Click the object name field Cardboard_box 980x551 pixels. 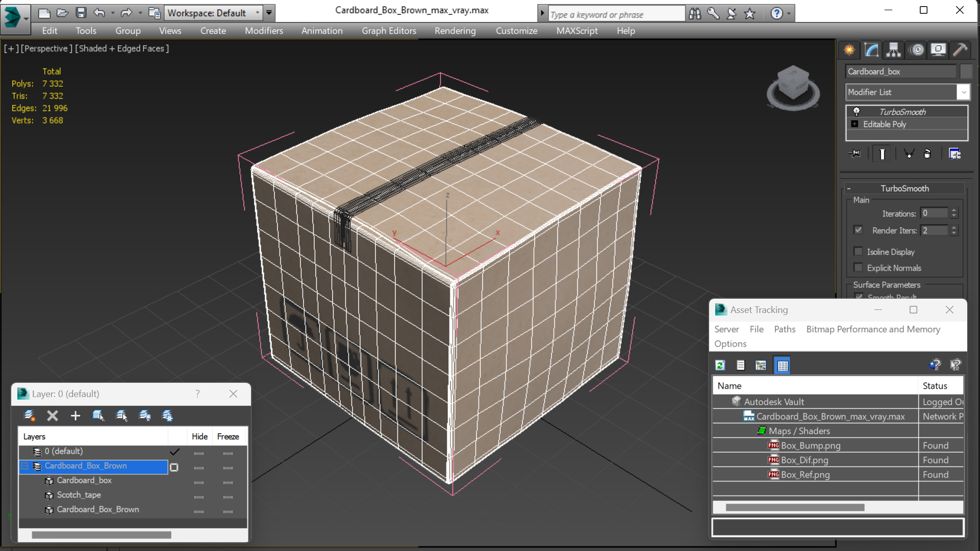[901, 72]
